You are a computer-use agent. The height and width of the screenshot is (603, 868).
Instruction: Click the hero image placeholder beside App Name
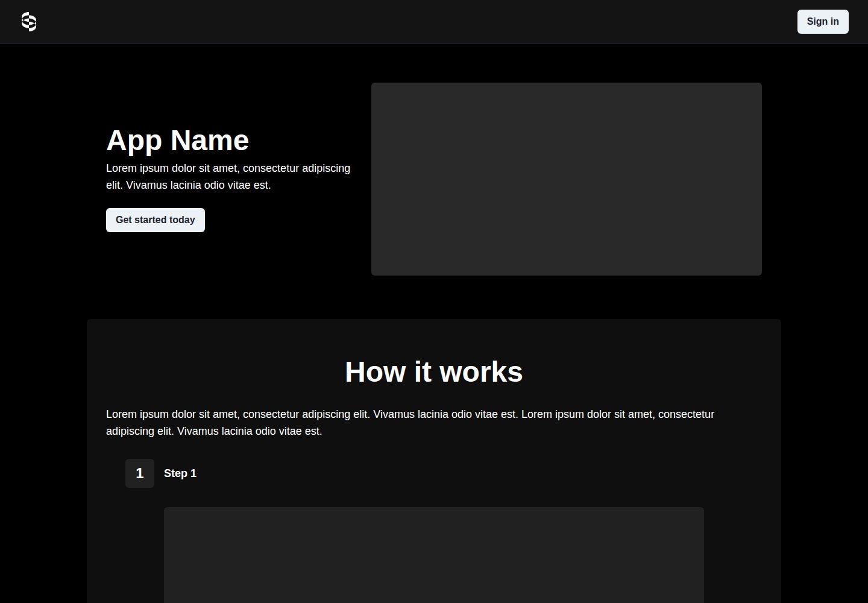tap(567, 179)
